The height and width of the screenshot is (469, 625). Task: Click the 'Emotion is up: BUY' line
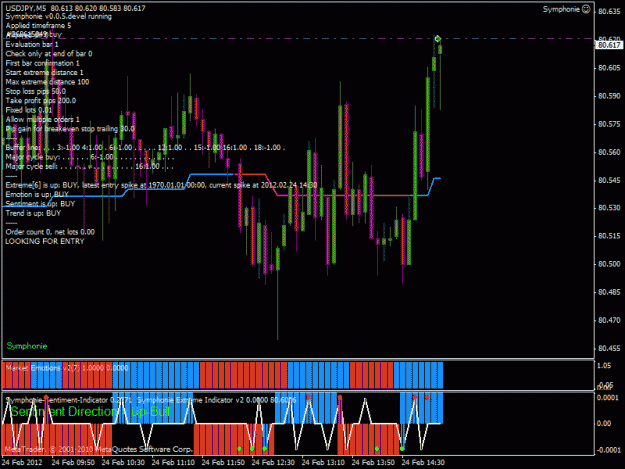(x=37, y=194)
